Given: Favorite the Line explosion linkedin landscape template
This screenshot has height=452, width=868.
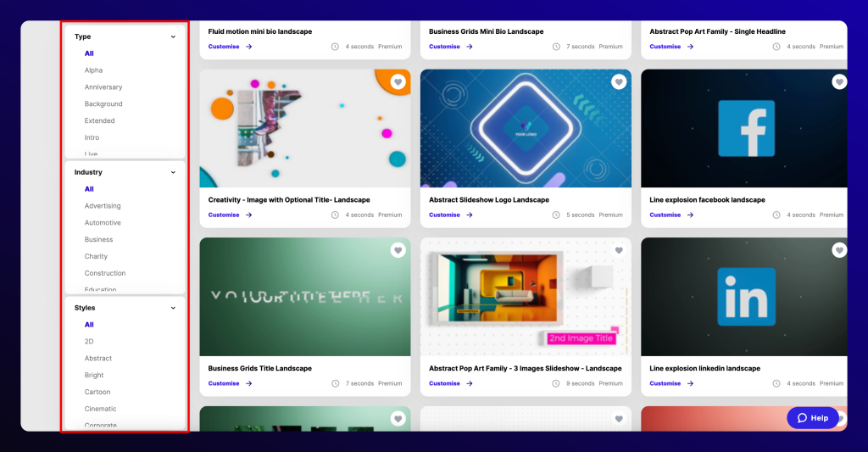Looking at the screenshot, I should (839, 250).
